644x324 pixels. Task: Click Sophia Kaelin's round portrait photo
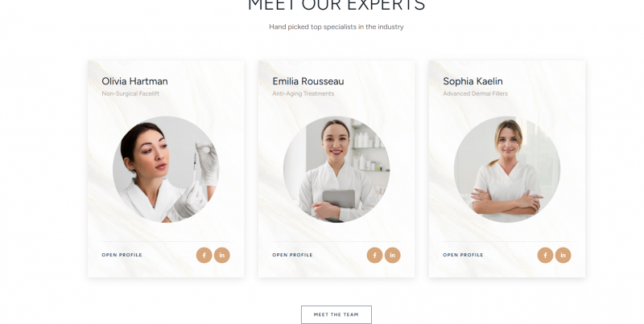pyautogui.click(x=507, y=170)
